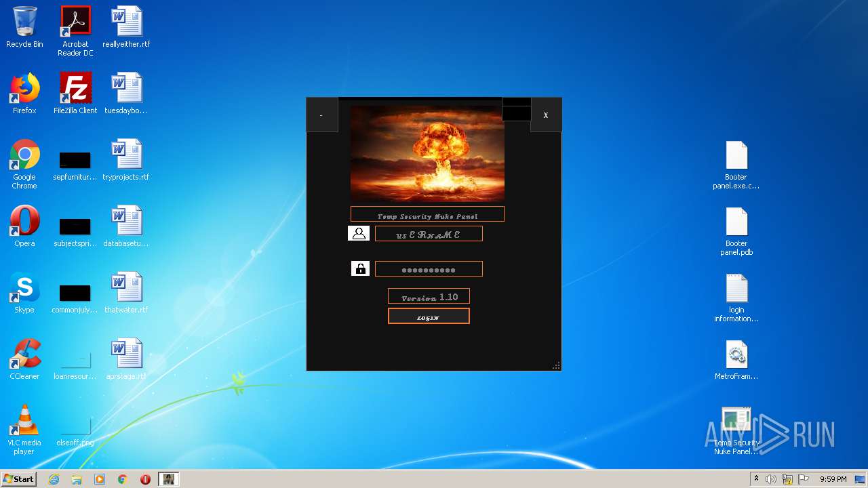This screenshot has height=488, width=868.
Task: Select Booter panel.pdb file icon
Action: 736,231
